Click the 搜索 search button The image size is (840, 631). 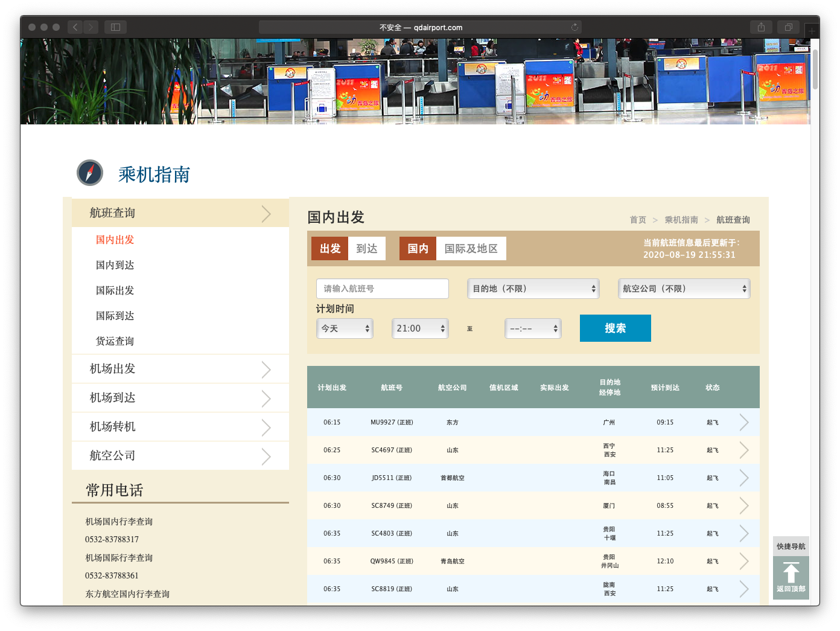pos(615,328)
